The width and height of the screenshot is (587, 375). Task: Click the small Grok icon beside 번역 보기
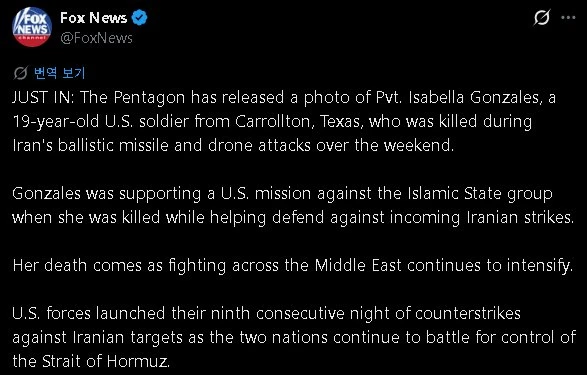[20, 73]
